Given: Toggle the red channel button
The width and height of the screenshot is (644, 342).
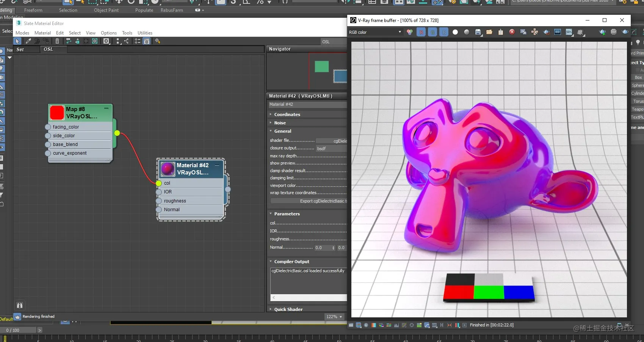Looking at the screenshot, I should tap(421, 32).
